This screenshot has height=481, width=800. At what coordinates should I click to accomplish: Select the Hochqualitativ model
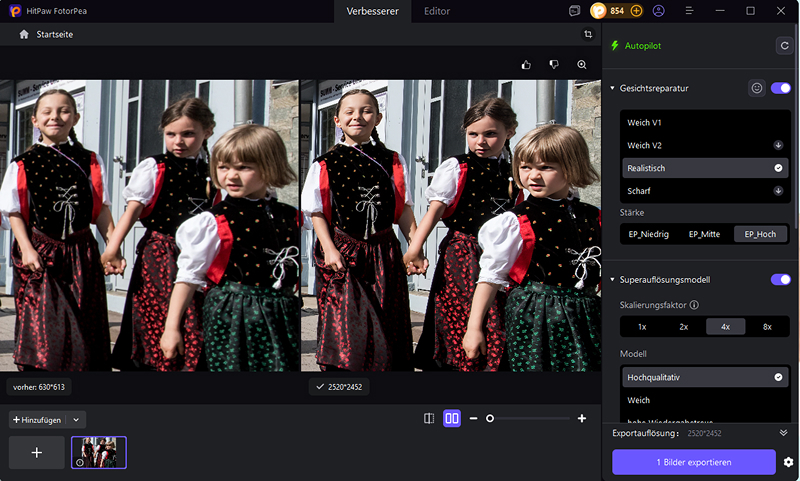coord(705,377)
